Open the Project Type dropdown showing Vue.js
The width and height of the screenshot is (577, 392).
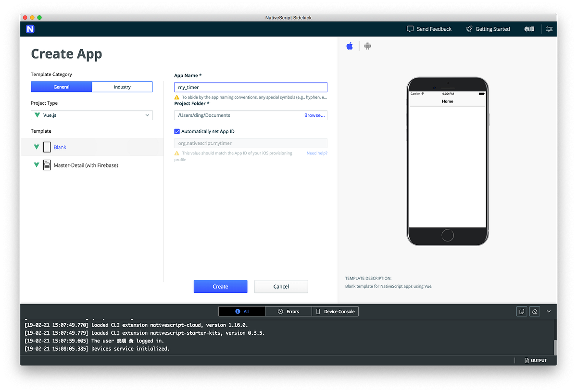[x=91, y=115]
